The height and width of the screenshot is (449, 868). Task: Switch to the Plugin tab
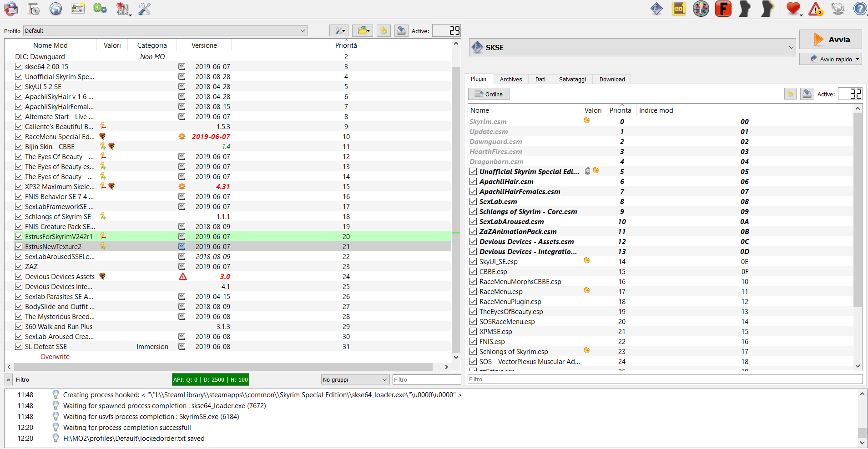click(479, 79)
